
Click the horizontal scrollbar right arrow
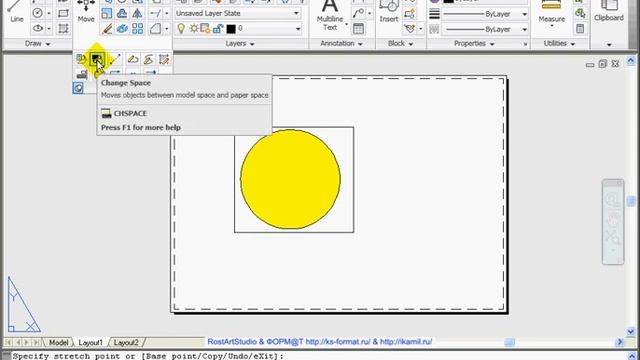(620, 342)
